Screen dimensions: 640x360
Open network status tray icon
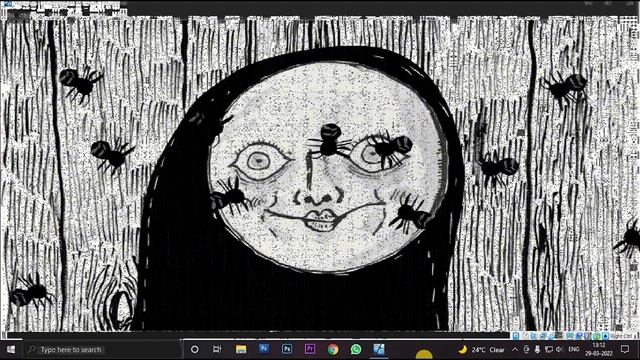coord(549,349)
